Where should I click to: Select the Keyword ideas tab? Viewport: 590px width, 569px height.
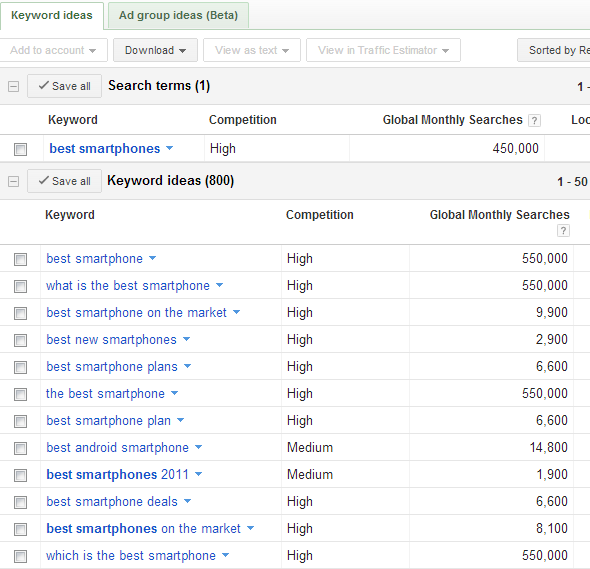[x=52, y=15]
